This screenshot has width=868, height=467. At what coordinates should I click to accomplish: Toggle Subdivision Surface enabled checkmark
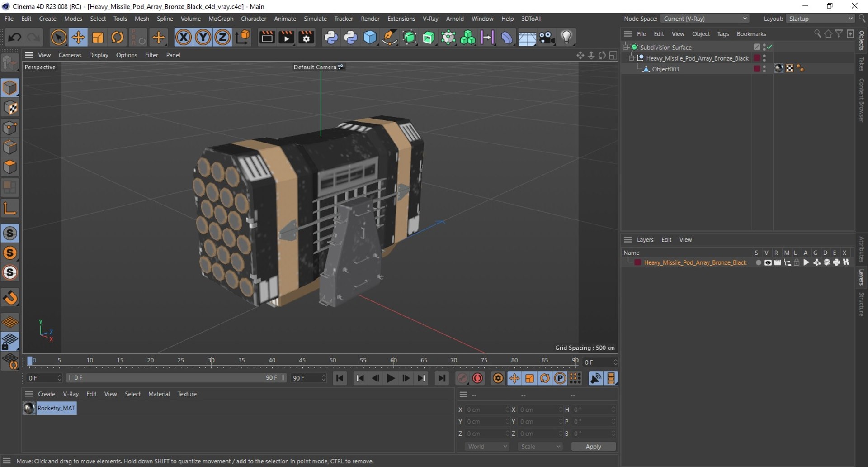(x=770, y=47)
